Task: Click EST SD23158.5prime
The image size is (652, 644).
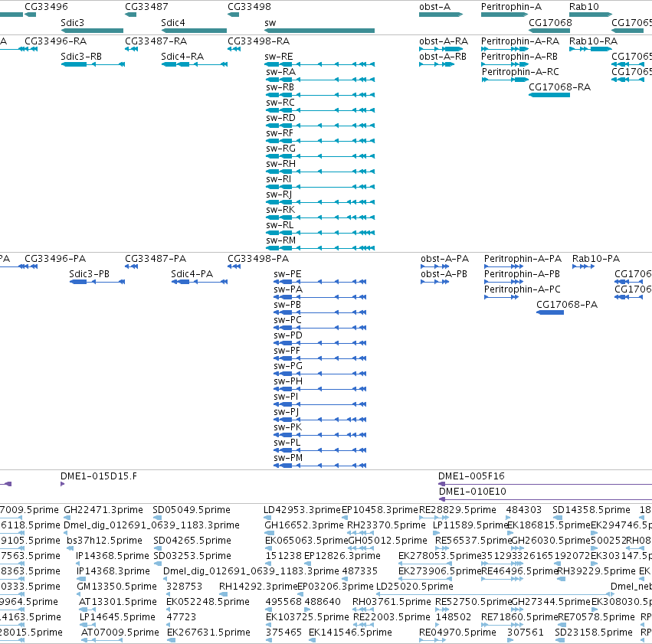Action: pyautogui.click(x=559, y=640)
